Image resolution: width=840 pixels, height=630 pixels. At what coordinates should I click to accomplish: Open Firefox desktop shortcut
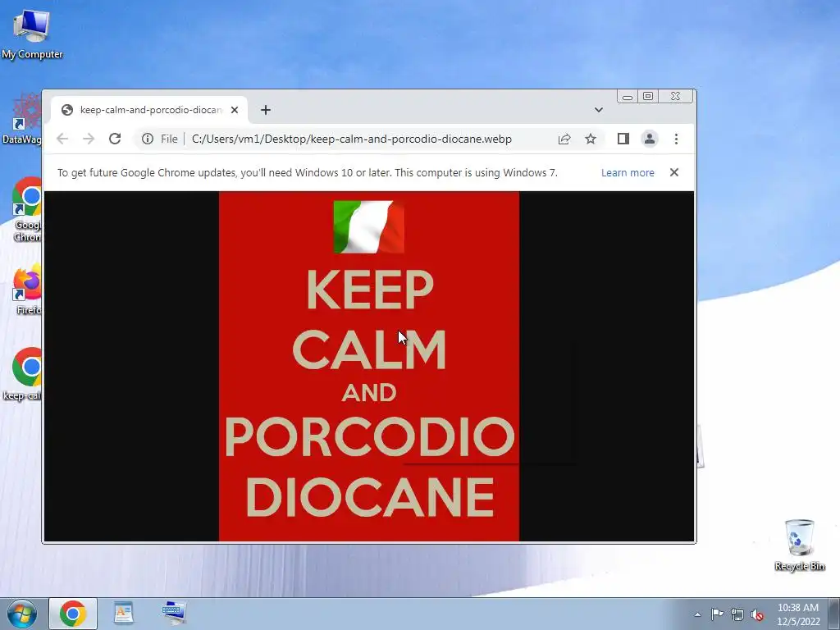pyautogui.click(x=27, y=288)
